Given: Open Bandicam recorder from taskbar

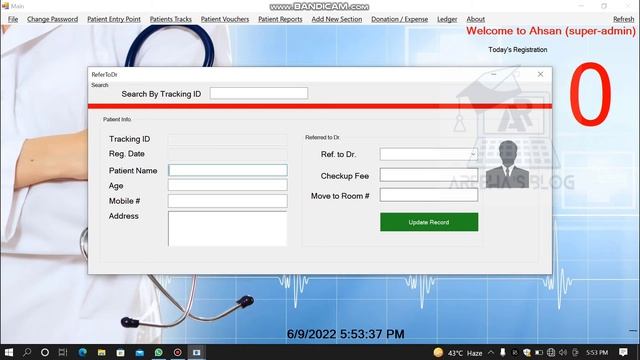Looking at the screenshot, I should pos(178,352).
